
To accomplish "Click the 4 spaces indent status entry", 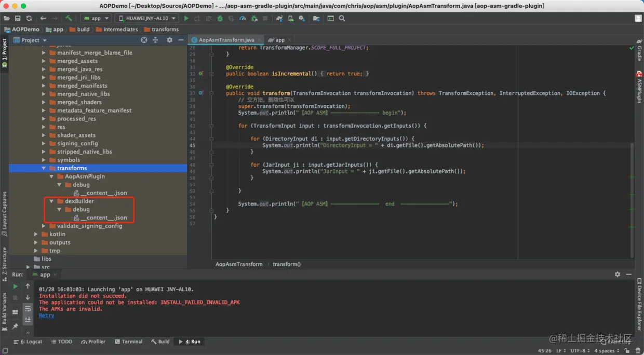I will pyautogui.click(x=607, y=351).
